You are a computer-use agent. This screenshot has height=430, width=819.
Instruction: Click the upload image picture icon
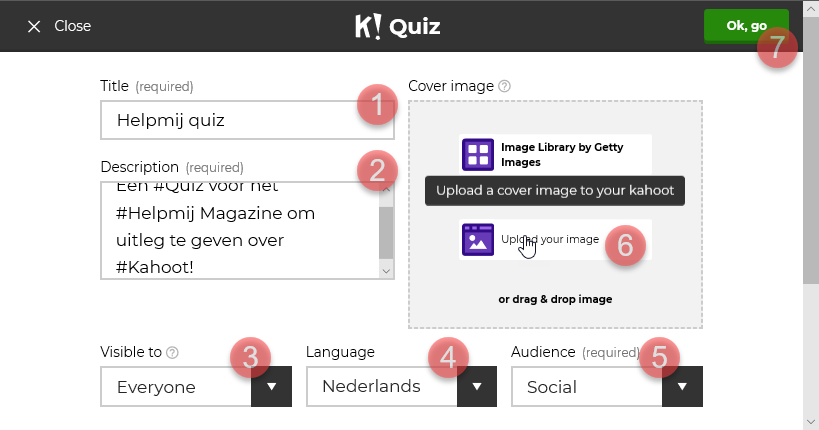click(478, 240)
